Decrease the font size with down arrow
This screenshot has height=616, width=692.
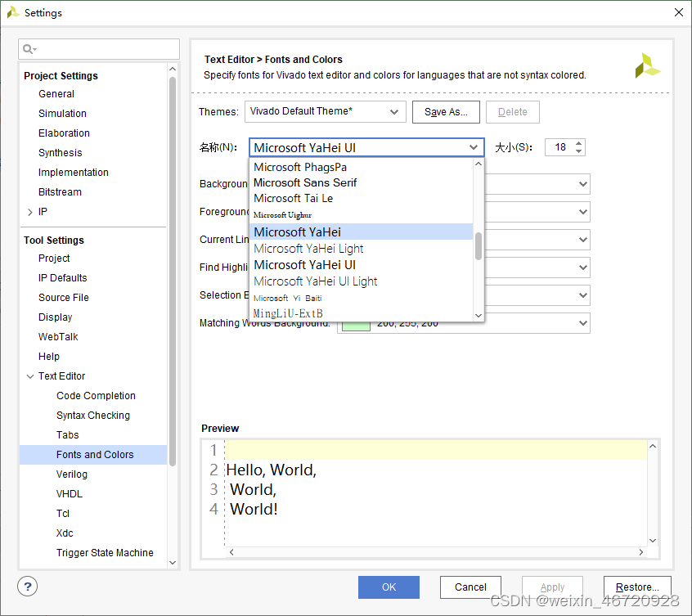pyautogui.click(x=578, y=151)
